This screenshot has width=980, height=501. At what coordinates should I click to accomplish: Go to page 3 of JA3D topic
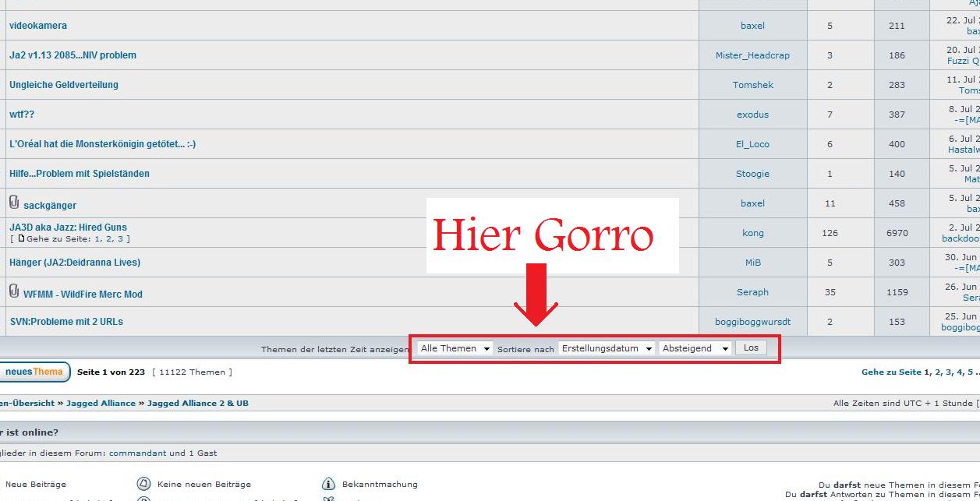120,239
